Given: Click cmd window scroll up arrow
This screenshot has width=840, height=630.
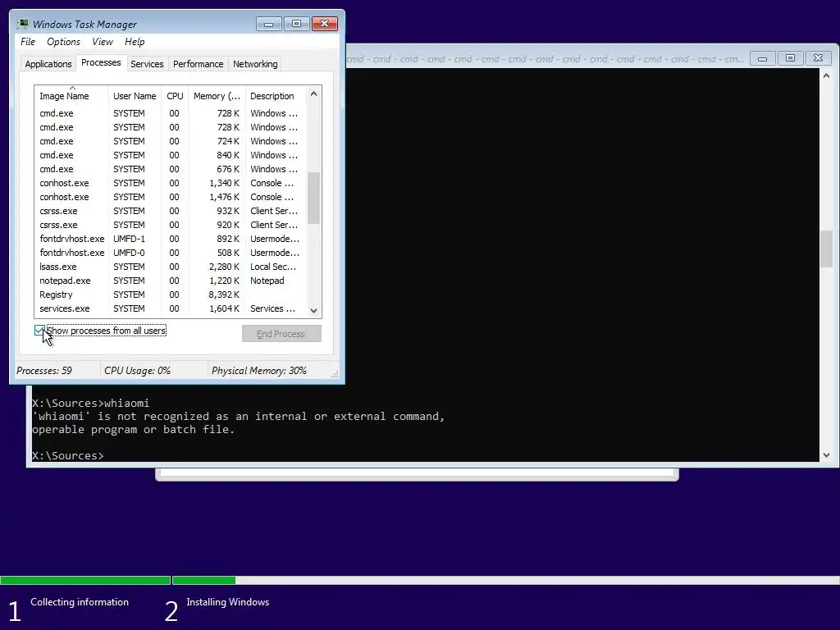Looking at the screenshot, I should coord(826,75).
